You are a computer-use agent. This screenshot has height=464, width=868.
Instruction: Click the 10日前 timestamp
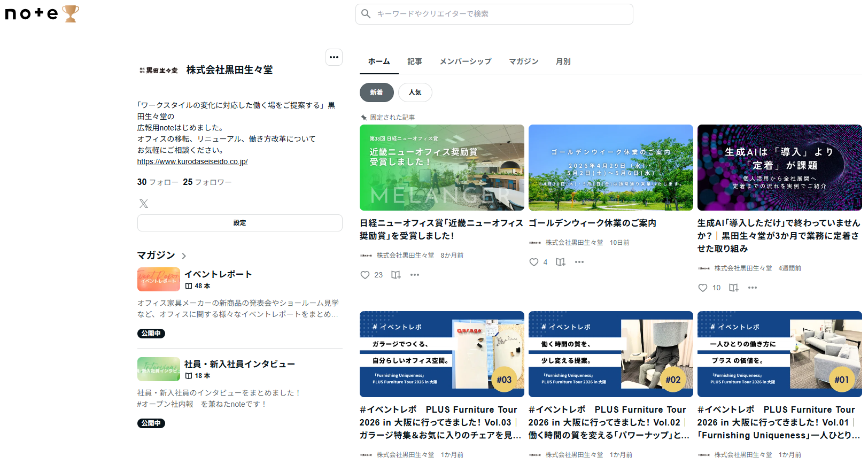click(619, 243)
